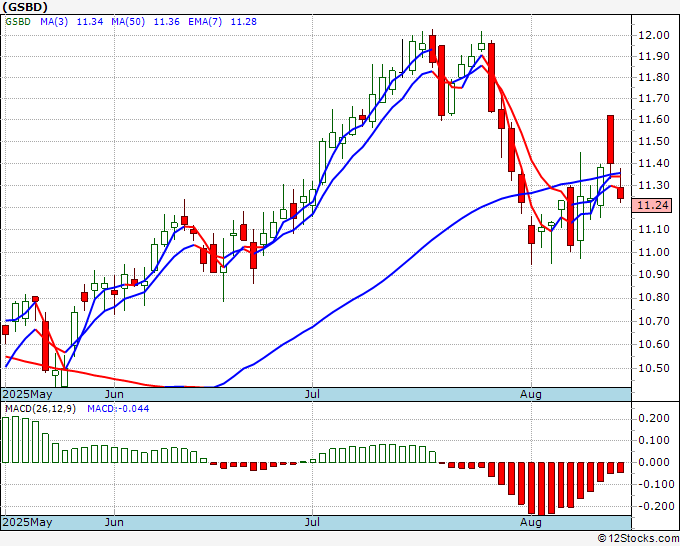Click the 10.60 price axis label
Viewport: 680px width, 546px height.
coord(654,345)
